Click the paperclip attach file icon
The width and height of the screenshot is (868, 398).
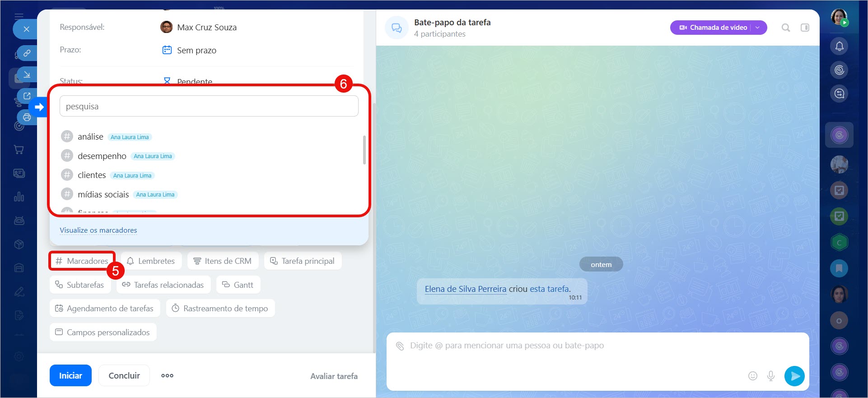tap(400, 346)
